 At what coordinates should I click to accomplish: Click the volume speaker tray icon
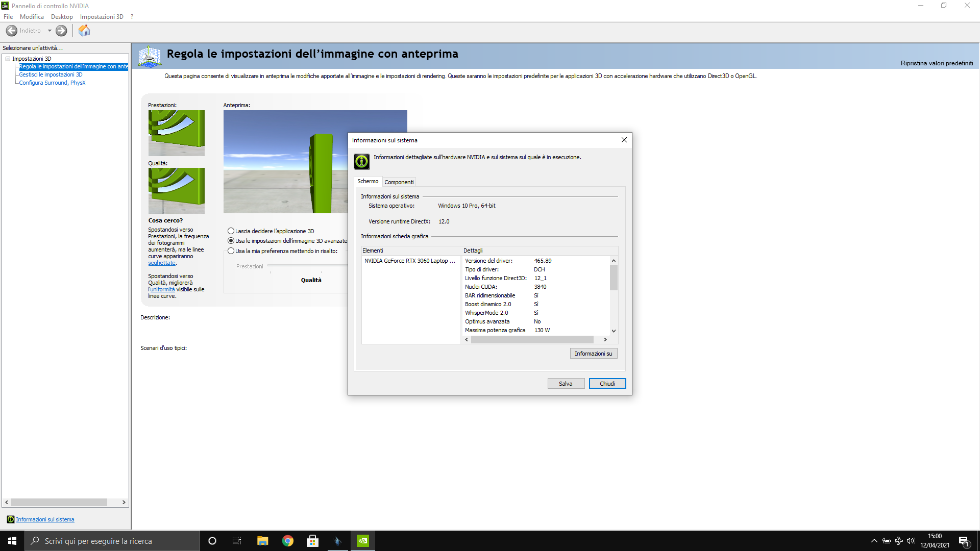911,541
